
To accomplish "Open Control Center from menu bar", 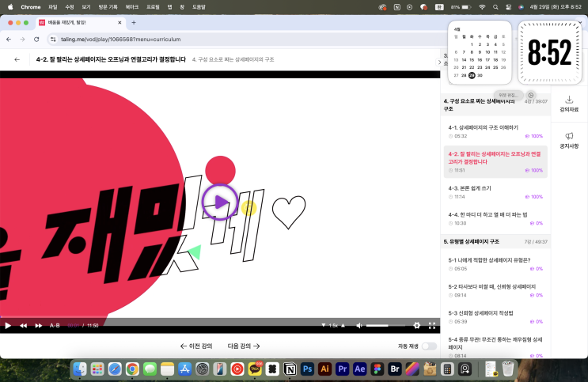I will 508,7.
